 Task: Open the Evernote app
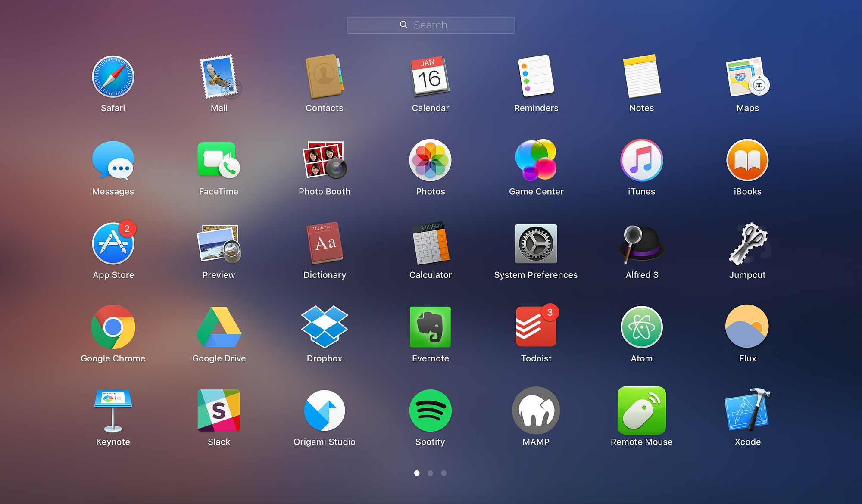click(430, 327)
